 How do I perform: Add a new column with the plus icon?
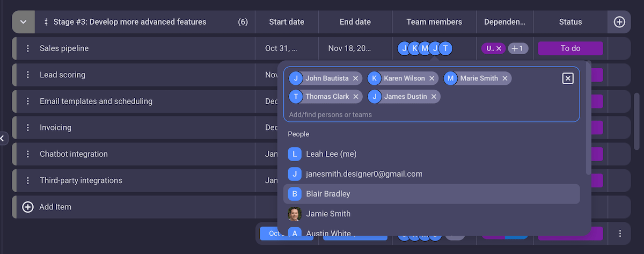[619, 22]
